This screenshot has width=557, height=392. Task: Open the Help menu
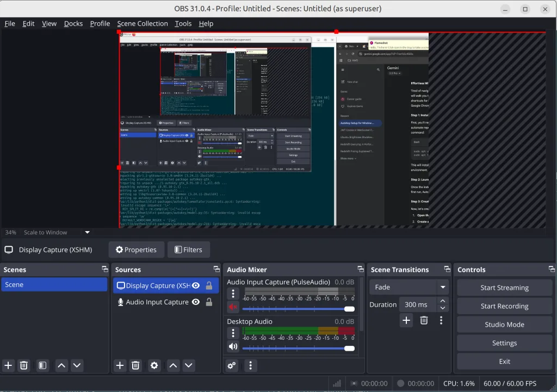tap(206, 23)
